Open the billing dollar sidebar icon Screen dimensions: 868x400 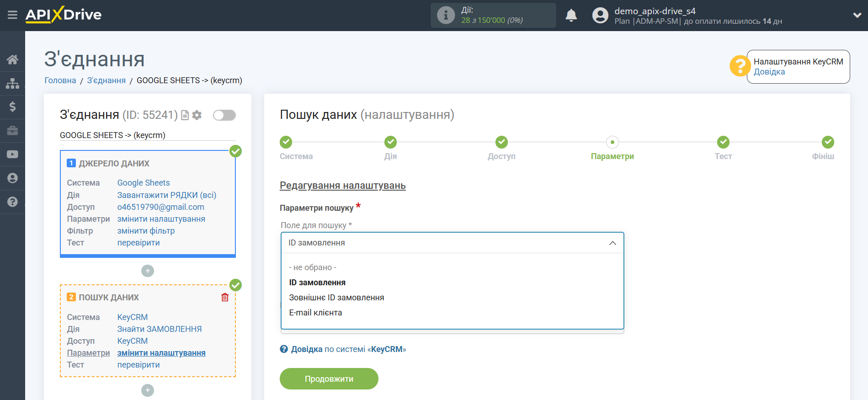click(12, 107)
